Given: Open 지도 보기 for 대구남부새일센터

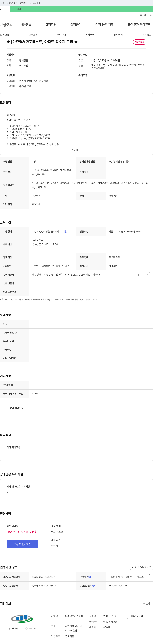Looking at the screenshot, I should (142, 577).
